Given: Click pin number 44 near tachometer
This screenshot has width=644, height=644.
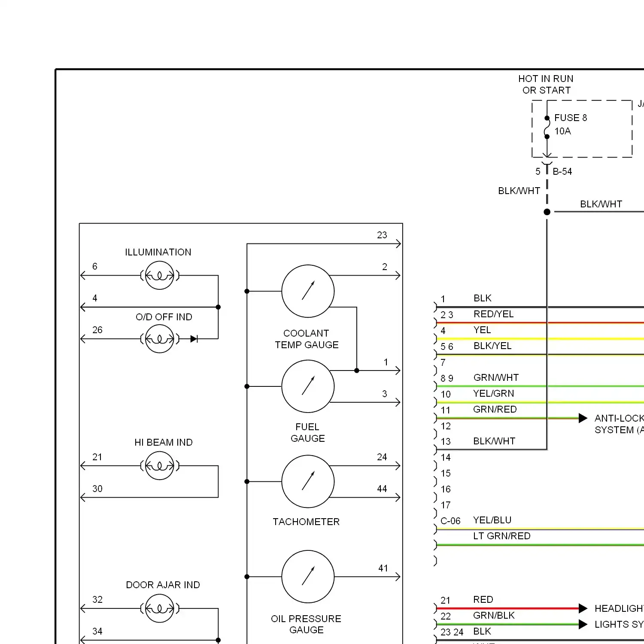Looking at the screenshot, I should click(382, 489).
